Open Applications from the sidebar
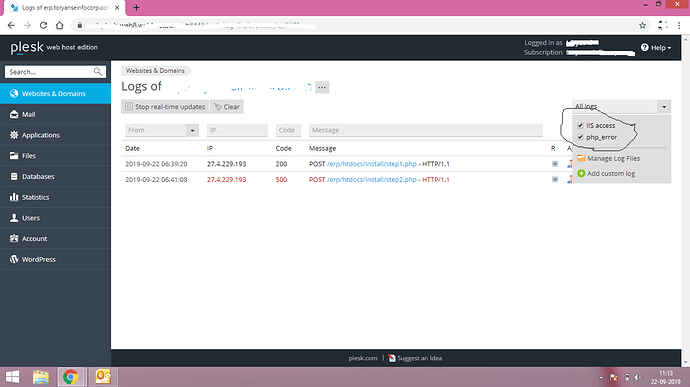Image resolution: width=690 pixels, height=387 pixels. click(55, 135)
